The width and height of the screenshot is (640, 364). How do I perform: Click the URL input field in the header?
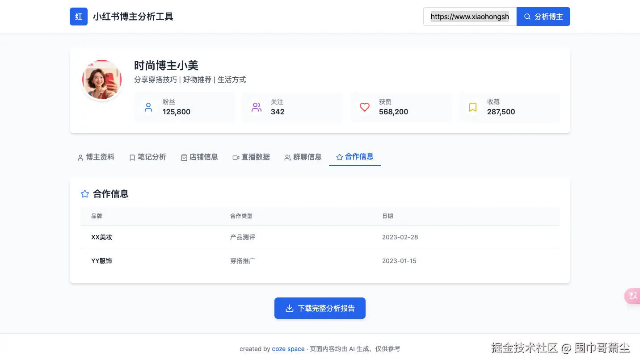pyautogui.click(x=469, y=17)
